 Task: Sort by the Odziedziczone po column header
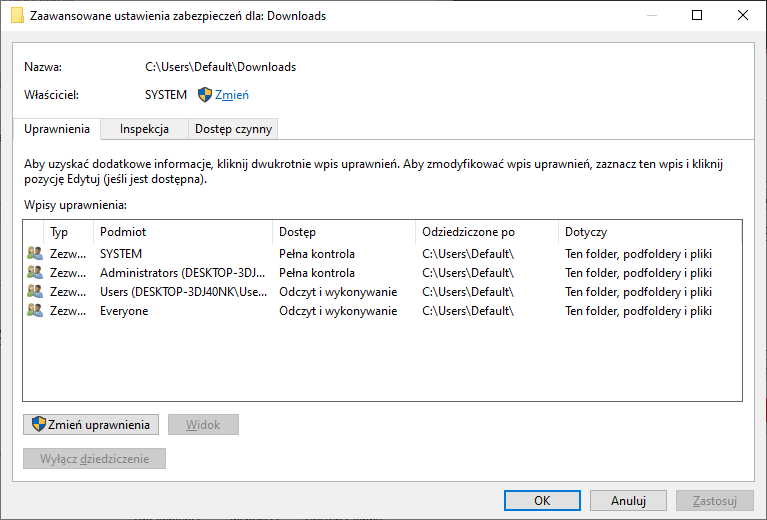pyautogui.click(x=487, y=232)
